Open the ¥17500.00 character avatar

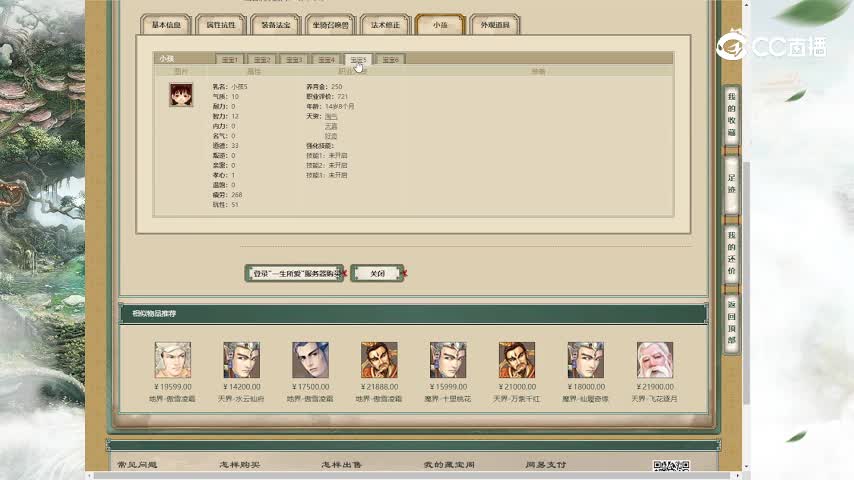[310, 360]
